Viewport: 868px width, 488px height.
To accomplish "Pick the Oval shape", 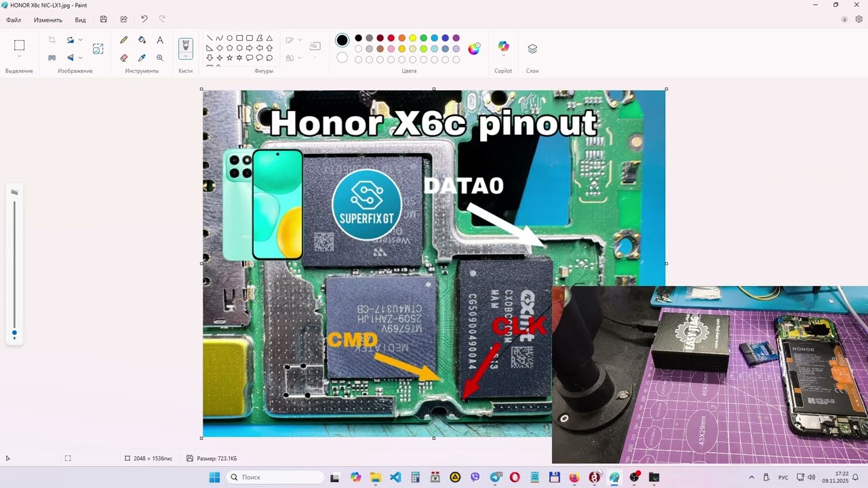I will [x=230, y=38].
